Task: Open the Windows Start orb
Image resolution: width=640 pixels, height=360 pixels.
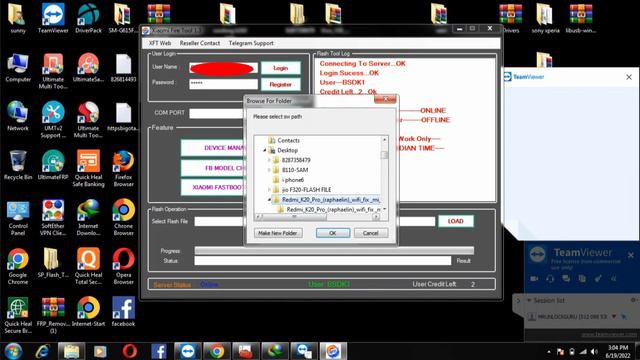Action: pos(13,351)
